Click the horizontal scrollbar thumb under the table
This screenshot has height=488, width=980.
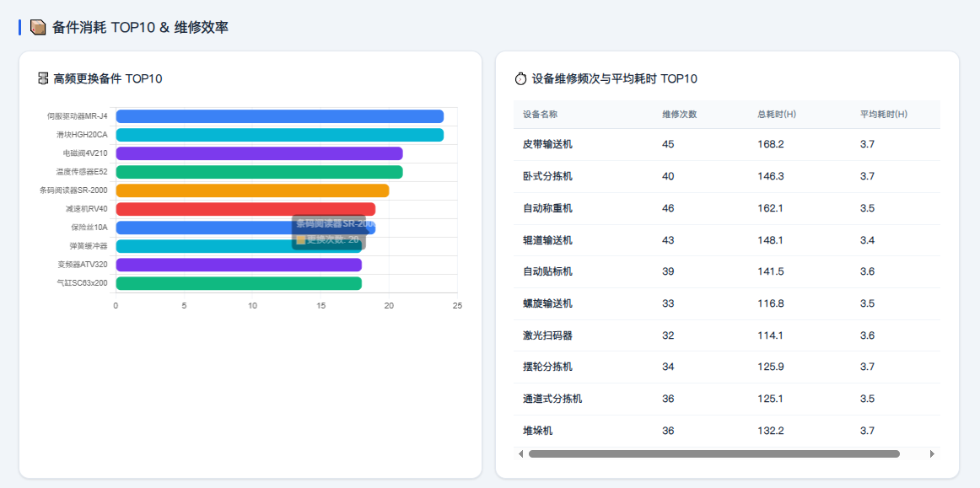click(714, 453)
